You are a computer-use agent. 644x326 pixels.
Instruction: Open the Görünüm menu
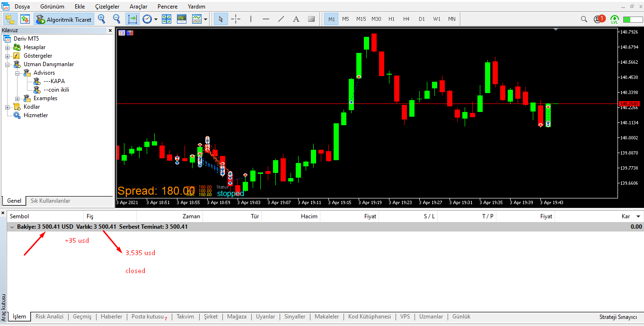pos(52,7)
